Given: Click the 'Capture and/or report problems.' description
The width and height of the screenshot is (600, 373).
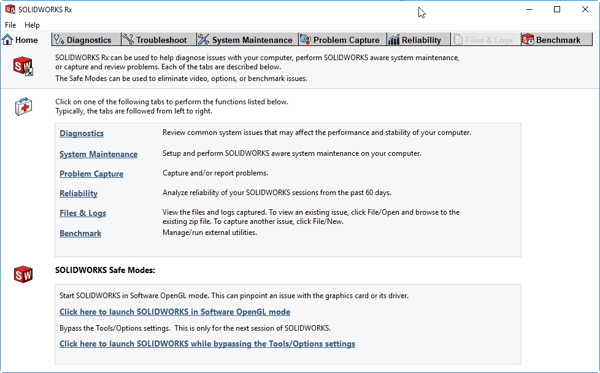Looking at the screenshot, I should (215, 173).
